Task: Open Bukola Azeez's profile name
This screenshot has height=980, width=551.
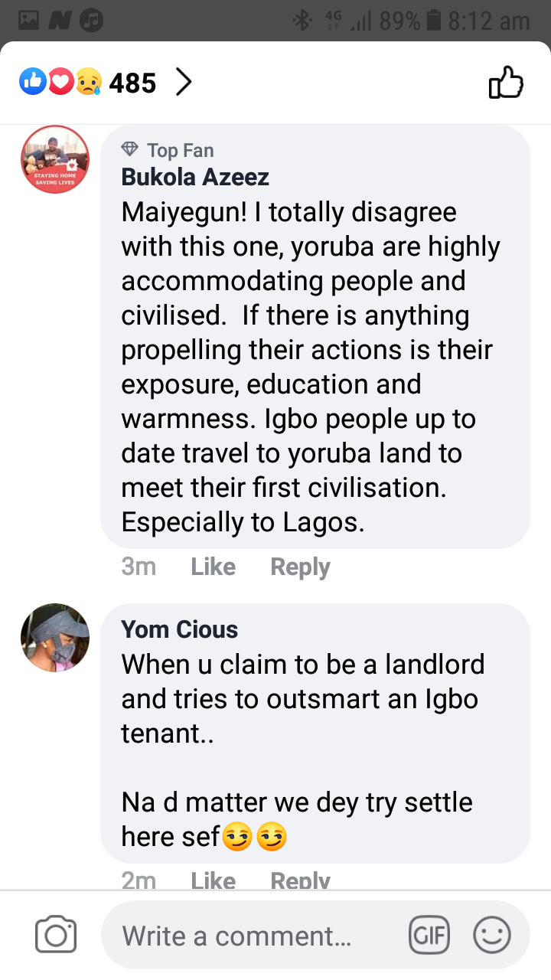Action: (195, 177)
